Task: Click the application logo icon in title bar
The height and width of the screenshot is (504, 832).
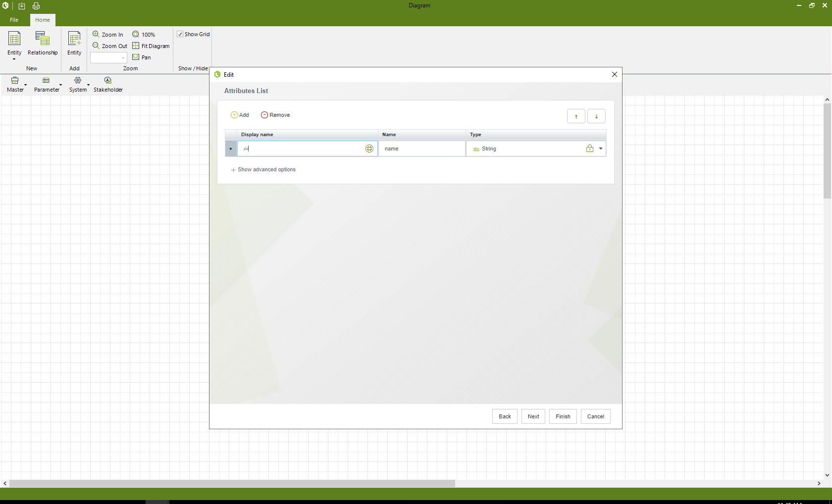Action: tap(5, 5)
